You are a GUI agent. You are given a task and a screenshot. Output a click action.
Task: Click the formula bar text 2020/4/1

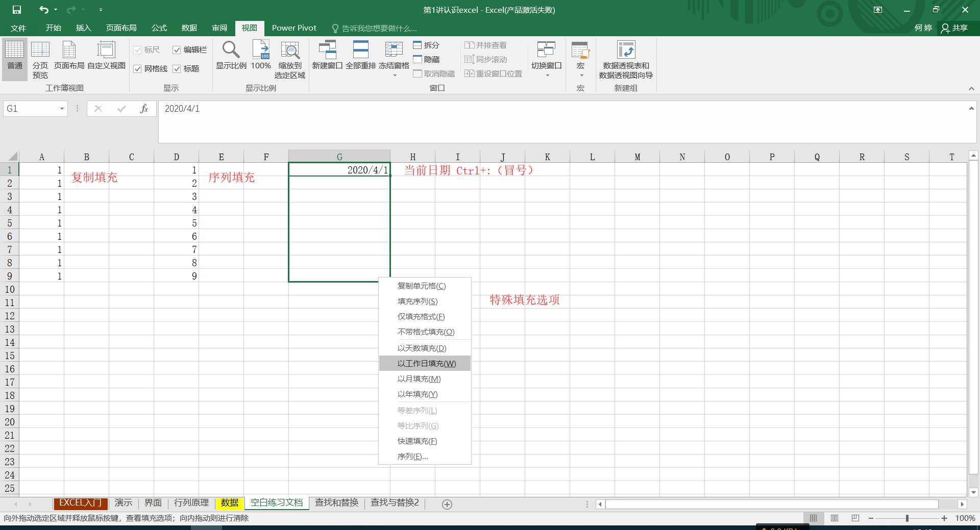click(x=182, y=109)
